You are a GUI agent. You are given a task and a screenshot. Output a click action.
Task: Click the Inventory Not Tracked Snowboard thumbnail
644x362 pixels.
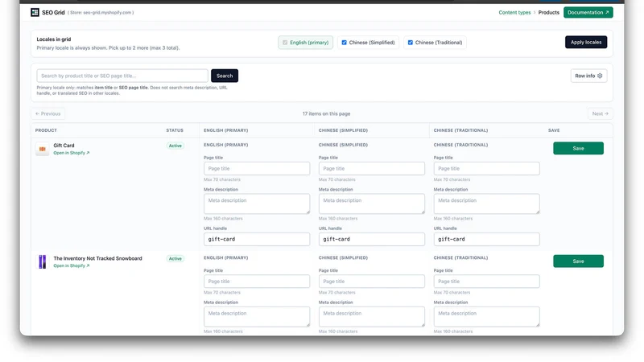(x=43, y=262)
